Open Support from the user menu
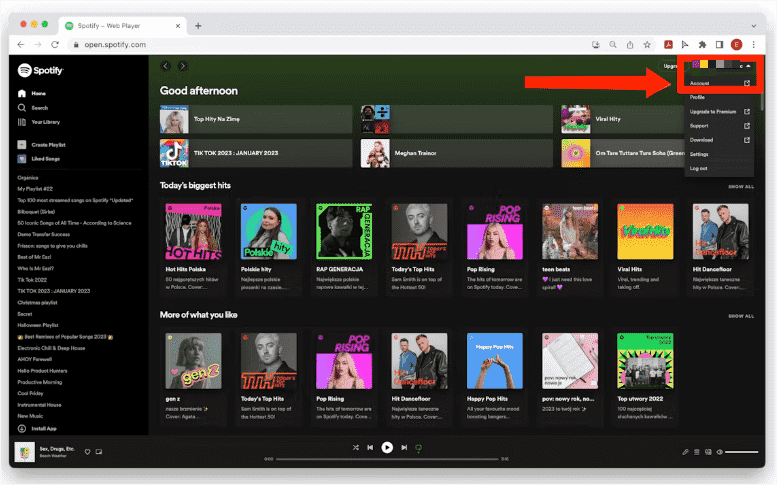The height and width of the screenshot is (485, 777). coord(719,126)
